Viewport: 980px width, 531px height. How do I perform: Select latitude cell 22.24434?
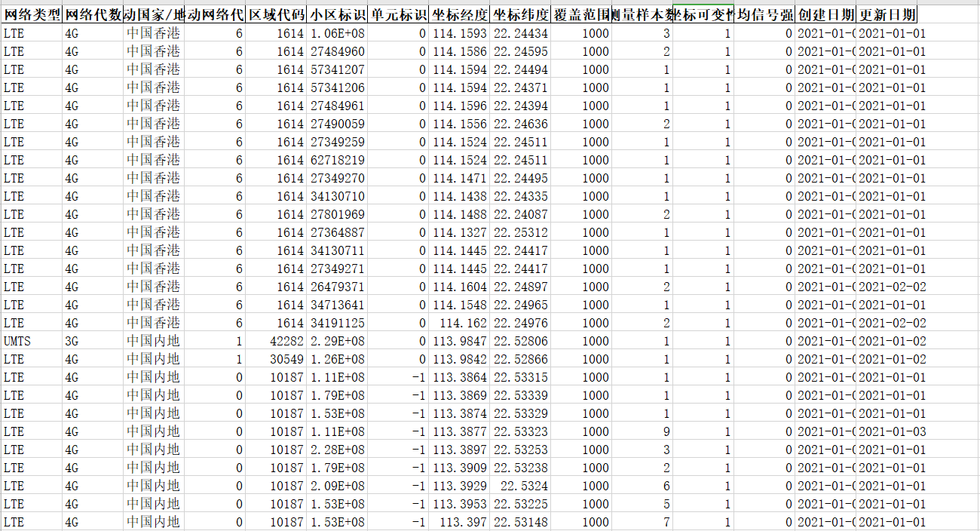click(x=520, y=33)
